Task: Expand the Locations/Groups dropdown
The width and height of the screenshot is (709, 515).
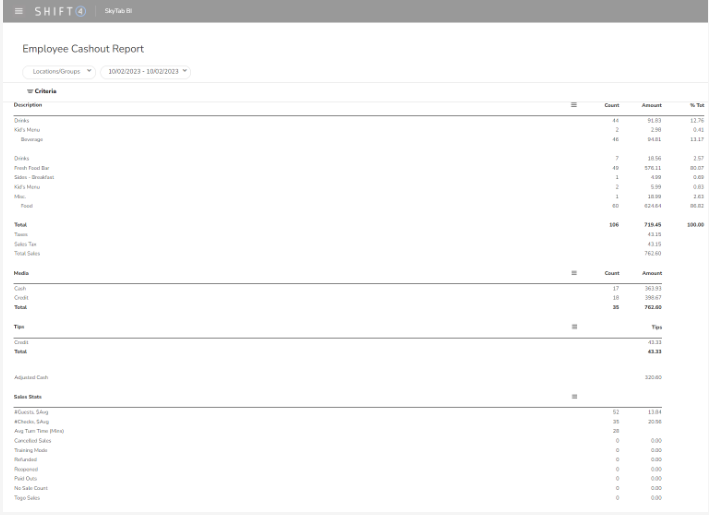Action: pos(59,71)
